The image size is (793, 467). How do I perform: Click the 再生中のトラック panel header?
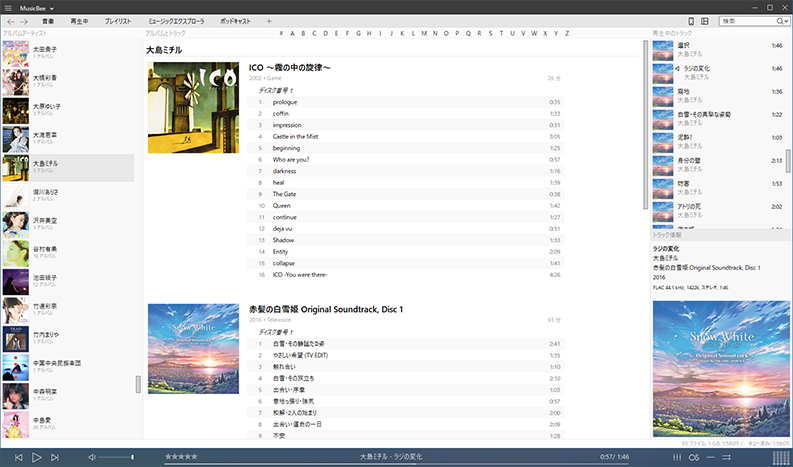click(x=672, y=33)
